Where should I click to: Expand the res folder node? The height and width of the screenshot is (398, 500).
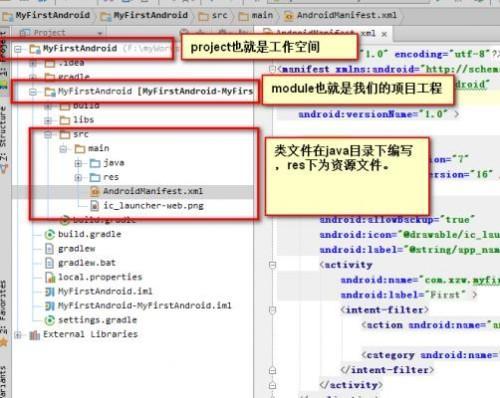[78, 178]
